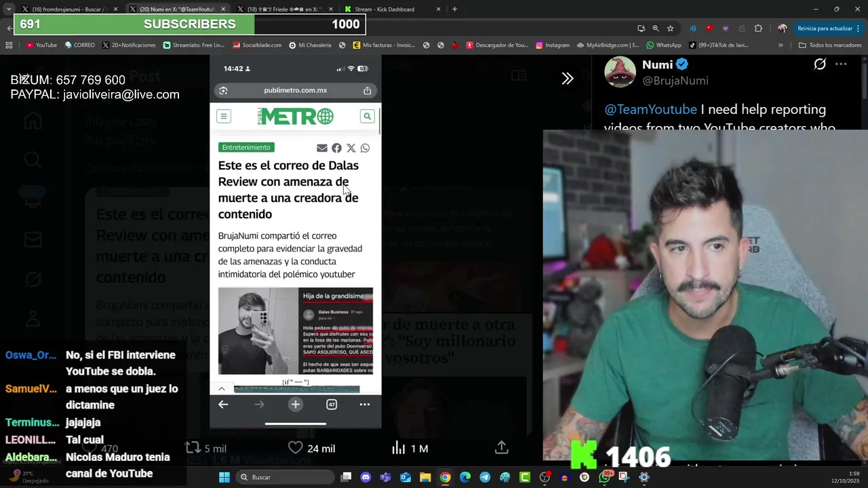Screen dimensions: 868x488
Task: Switch to the '(18) Friede en X' tab
Action: (x=285, y=9)
